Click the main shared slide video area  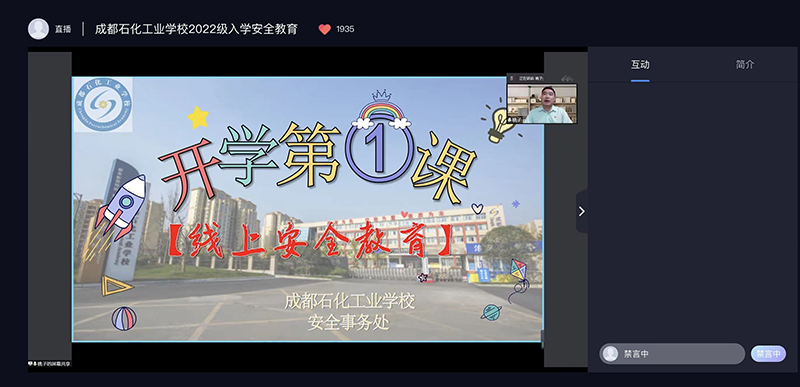click(308, 209)
